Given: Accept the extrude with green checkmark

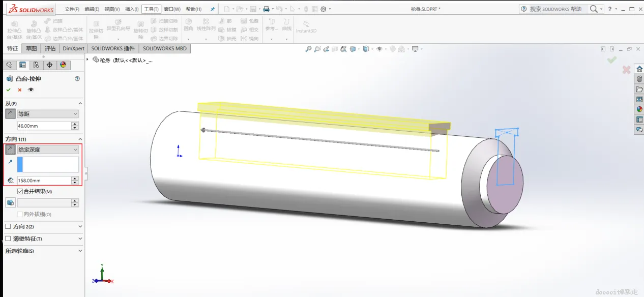Looking at the screenshot, I should 8,90.
